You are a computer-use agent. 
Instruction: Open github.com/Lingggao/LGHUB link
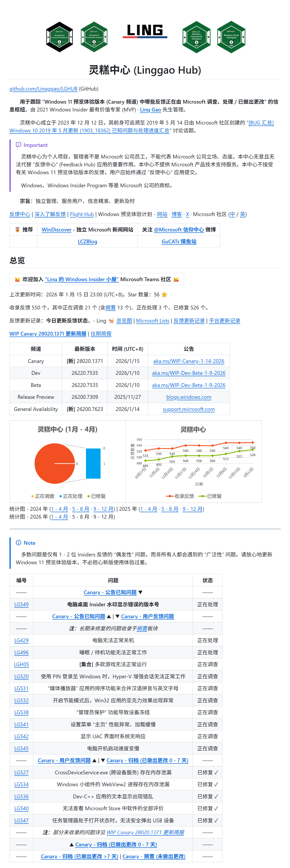point(43,89)
